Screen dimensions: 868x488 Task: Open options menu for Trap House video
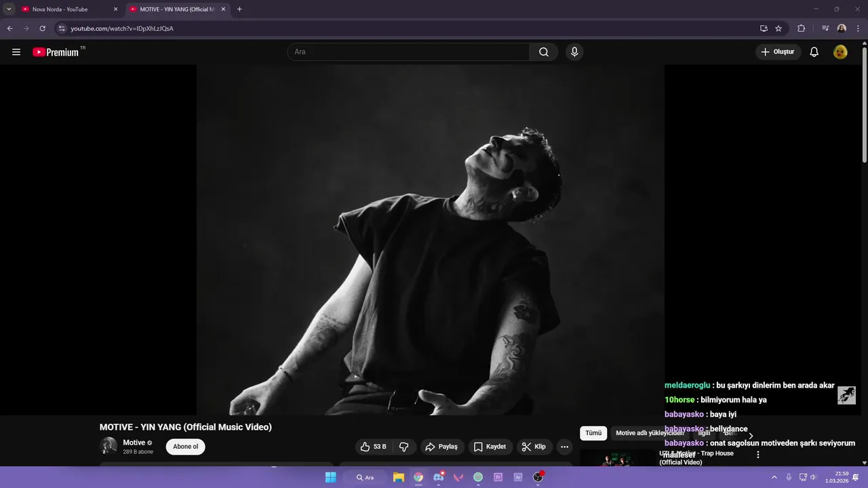(x=758, y=455)
